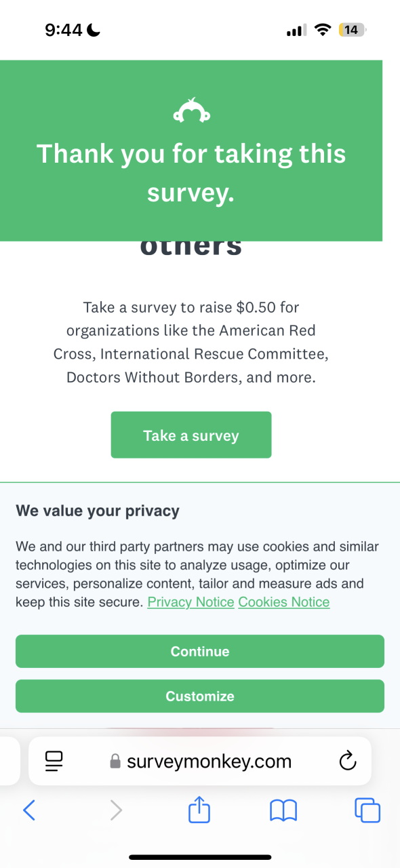
Task: Open the Cookies Notice link
Action: [284, 602]
